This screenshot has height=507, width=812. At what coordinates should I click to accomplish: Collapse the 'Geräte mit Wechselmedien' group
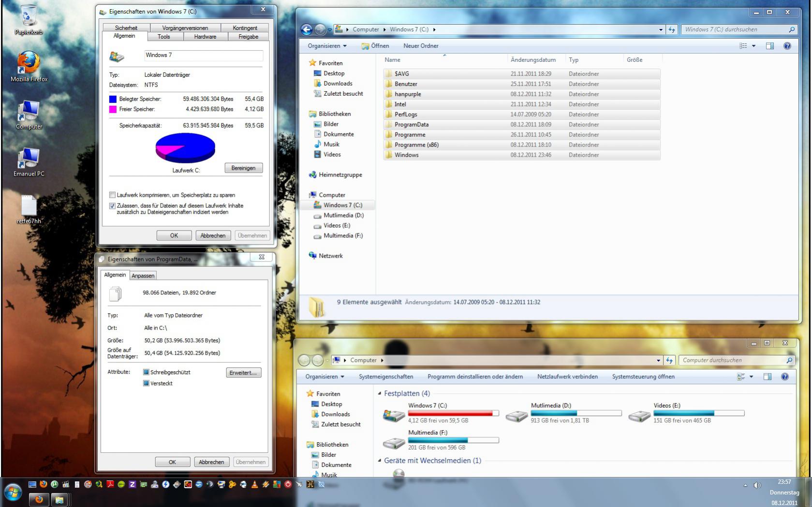[380, 461]
